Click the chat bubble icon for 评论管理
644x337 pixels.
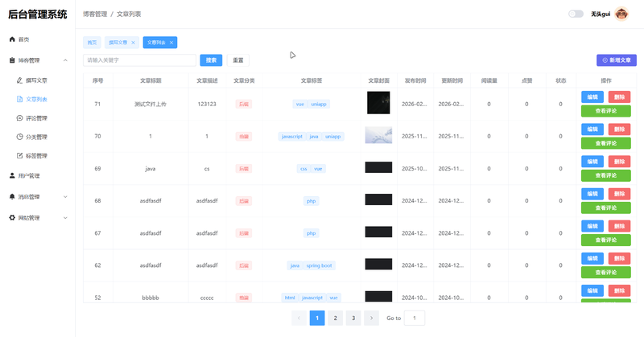tap(19, 118)
